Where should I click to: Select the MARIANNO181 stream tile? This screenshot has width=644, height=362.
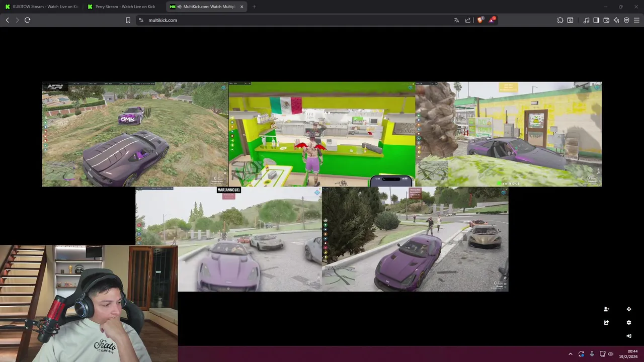(x=228, y=239)
